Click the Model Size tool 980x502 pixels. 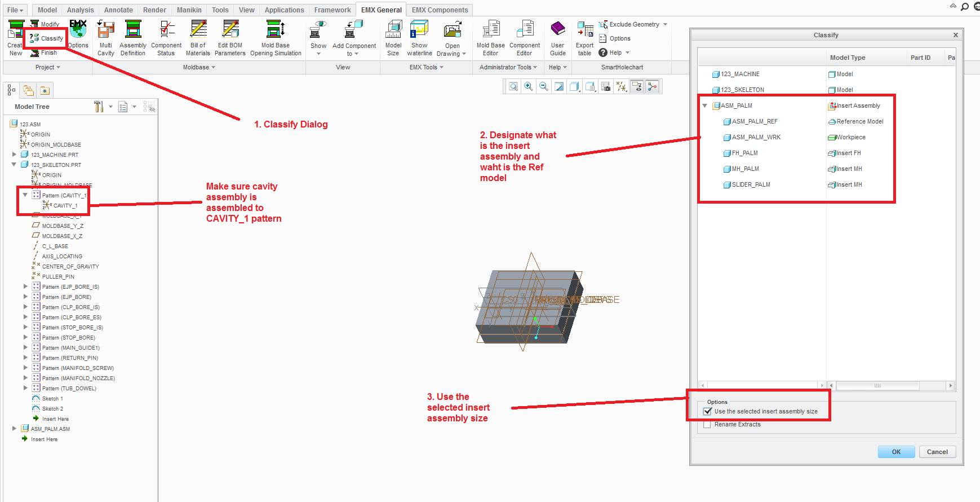coord(393,38)
